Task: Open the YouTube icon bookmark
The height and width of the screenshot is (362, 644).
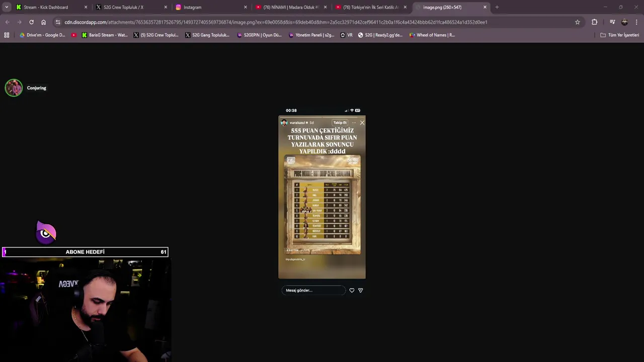Action: 74,35
